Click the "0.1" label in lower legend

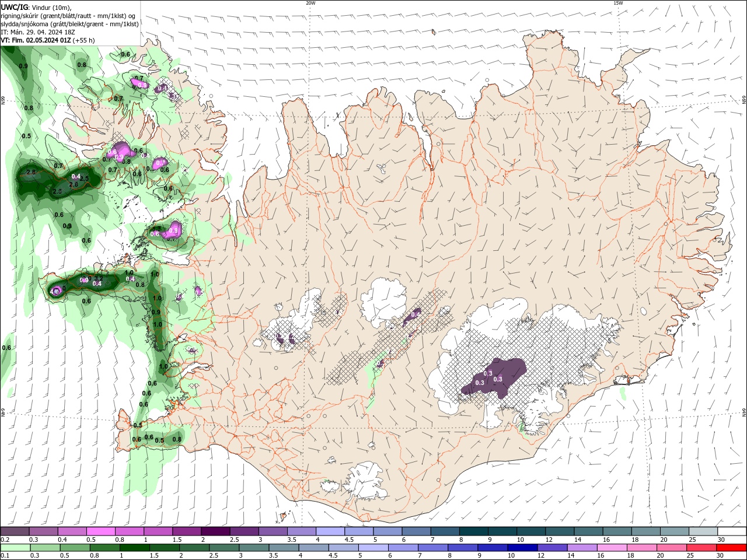[5, 556]
